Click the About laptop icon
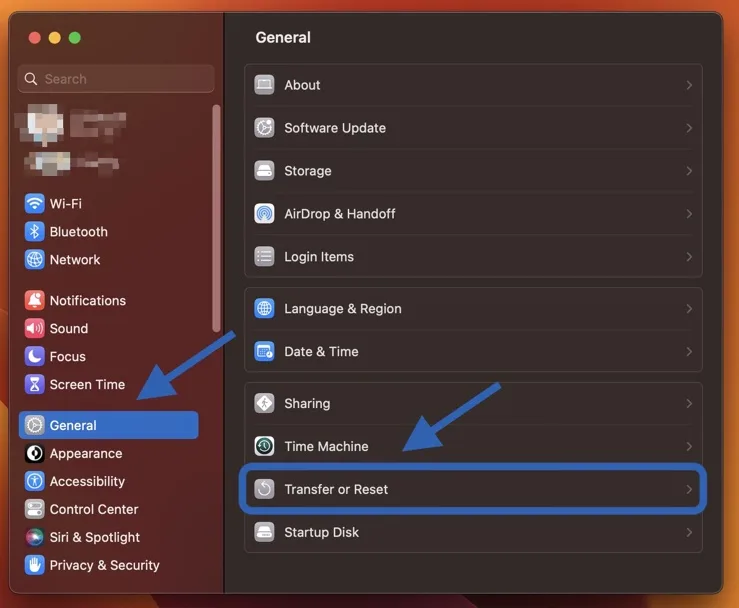Image resolution: width=739 pixels, height=608 pixels. point(264,85)
